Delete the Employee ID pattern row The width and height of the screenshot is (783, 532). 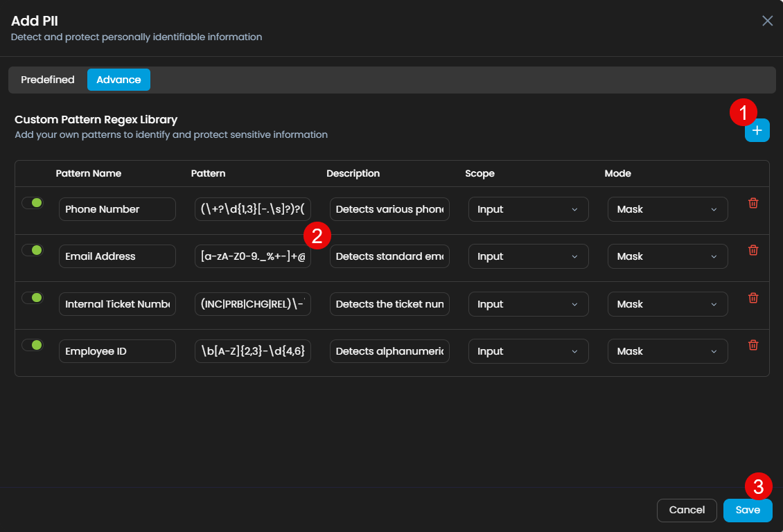coord(753,345)
